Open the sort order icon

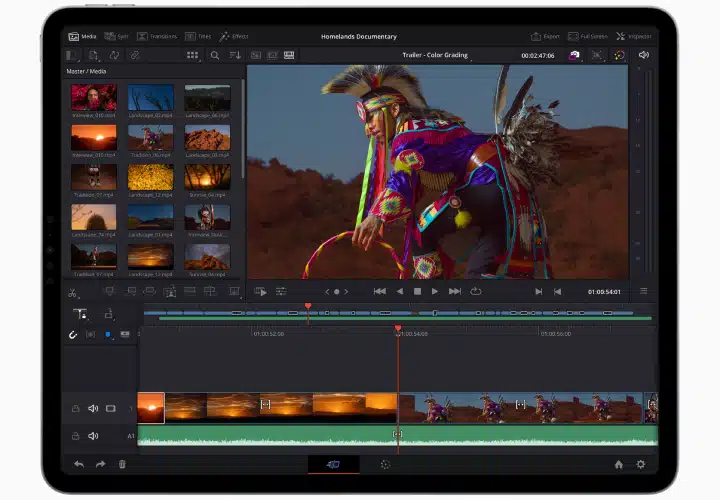point(235,56)
